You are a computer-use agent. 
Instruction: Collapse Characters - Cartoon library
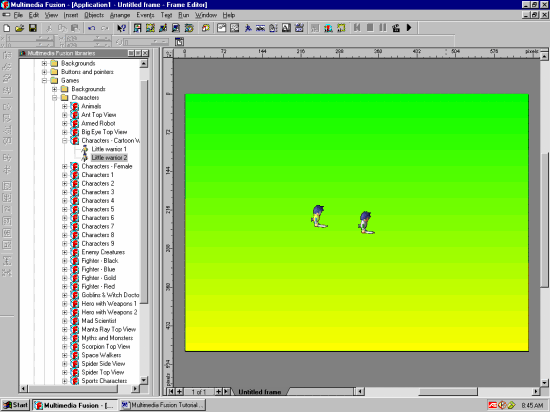point(65,141)
